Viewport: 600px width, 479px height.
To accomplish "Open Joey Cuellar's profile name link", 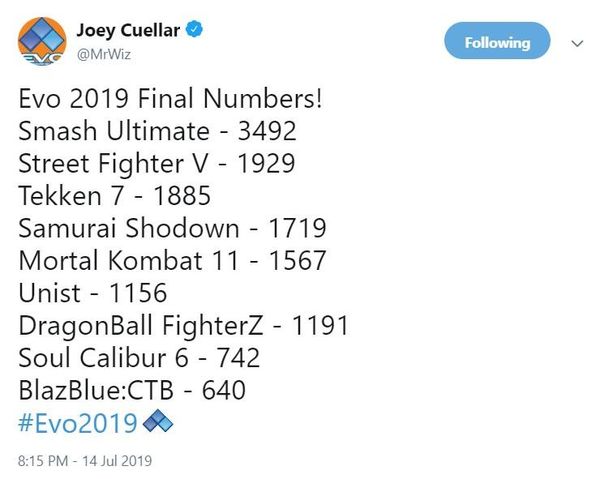I will 129,29.
